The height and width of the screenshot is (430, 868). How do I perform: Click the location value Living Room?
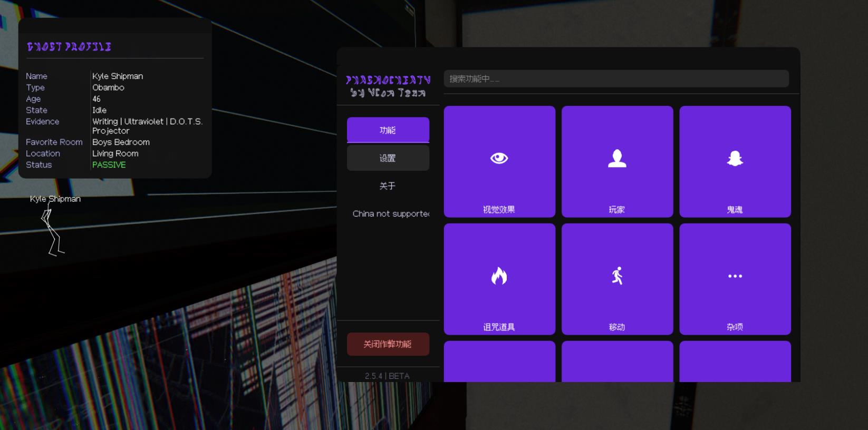(115, 153)
